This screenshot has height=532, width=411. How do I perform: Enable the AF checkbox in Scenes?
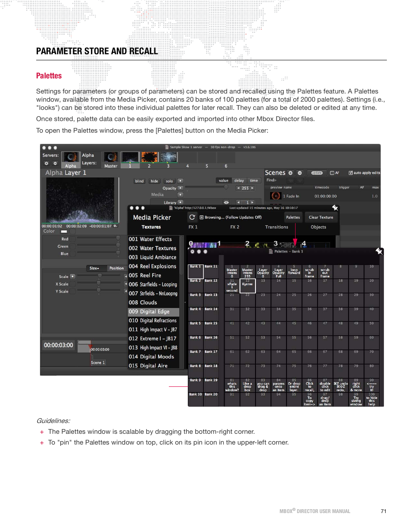[332, 173]
